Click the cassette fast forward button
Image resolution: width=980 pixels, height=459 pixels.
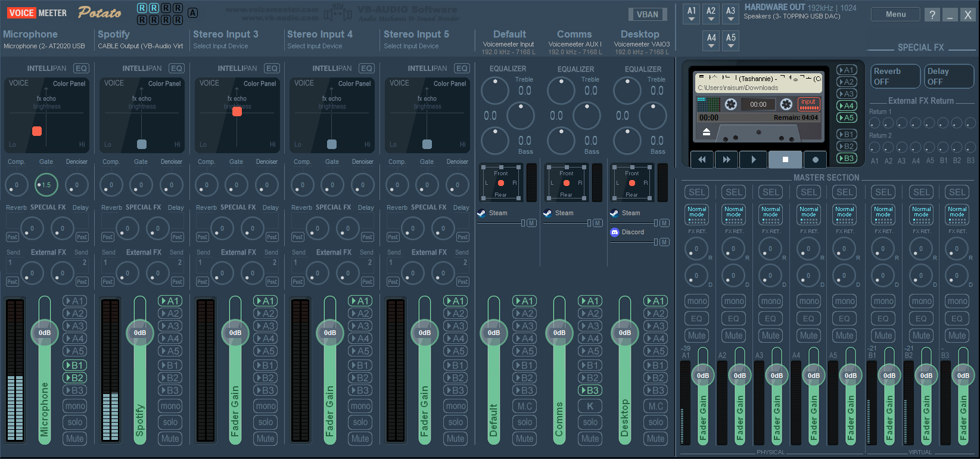tap(727, 159)
